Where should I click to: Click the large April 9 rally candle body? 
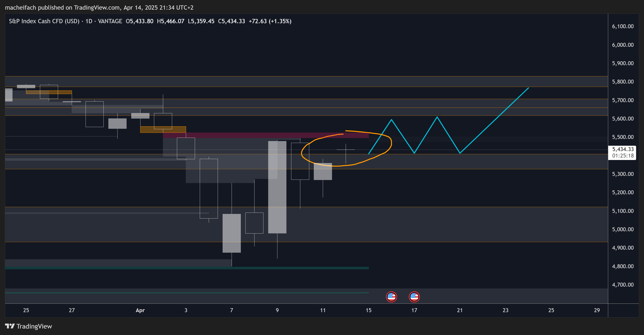coord(277,187)
